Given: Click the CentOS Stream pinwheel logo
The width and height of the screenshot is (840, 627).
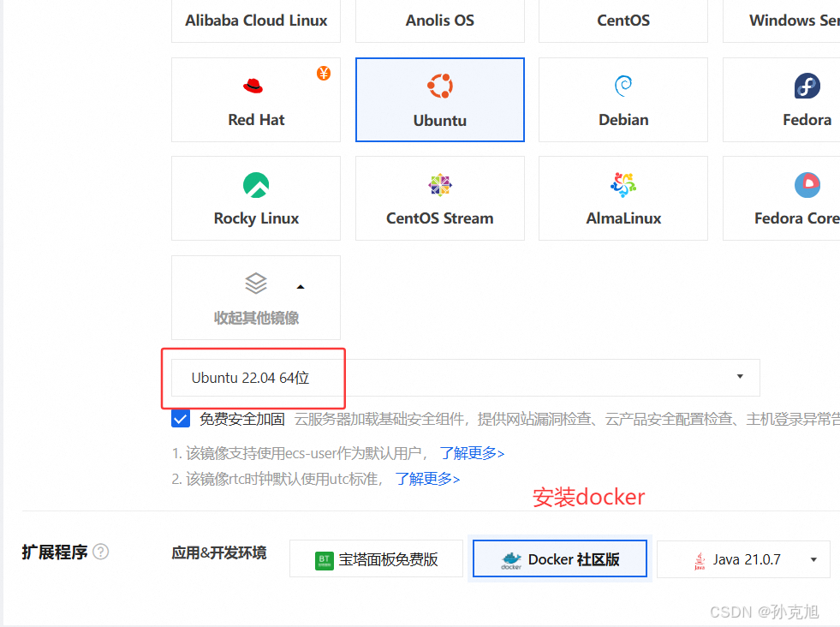Looking at the screenshot, I should point(440,185).
